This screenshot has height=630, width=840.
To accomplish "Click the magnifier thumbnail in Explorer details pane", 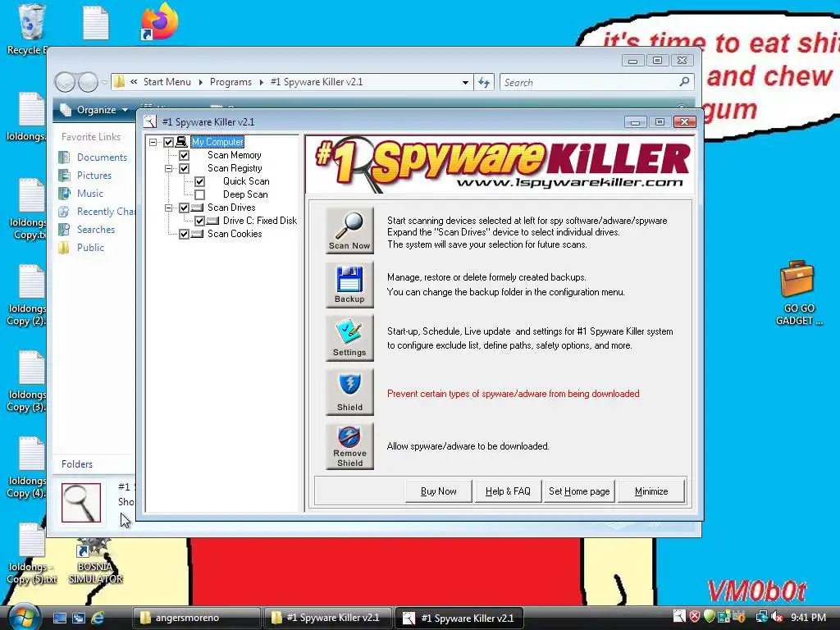I will tap(81, 503).
